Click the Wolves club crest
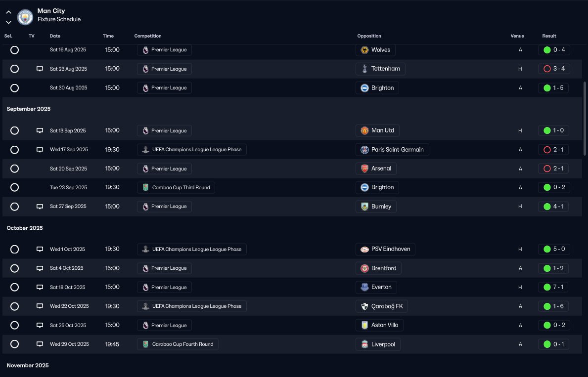The image size is (588, 377). [x=364, y=50]
